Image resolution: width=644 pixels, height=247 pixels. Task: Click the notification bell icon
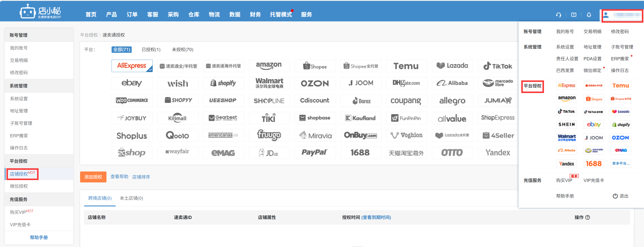pos(589,15)
